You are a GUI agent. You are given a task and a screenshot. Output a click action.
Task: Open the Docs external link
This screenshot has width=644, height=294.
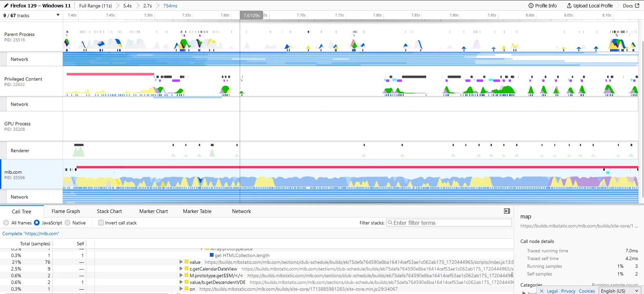click(x=631, y=6)
